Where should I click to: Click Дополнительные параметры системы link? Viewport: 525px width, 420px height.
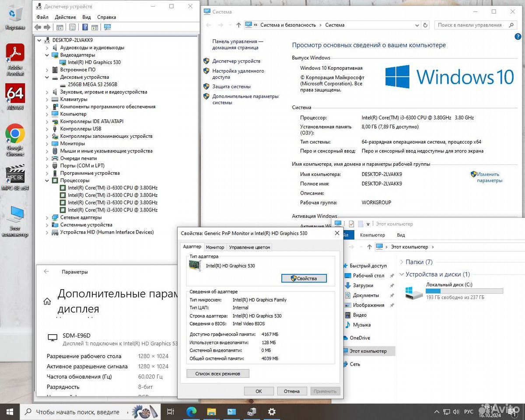pyautogui.click(x=245, y=99)
